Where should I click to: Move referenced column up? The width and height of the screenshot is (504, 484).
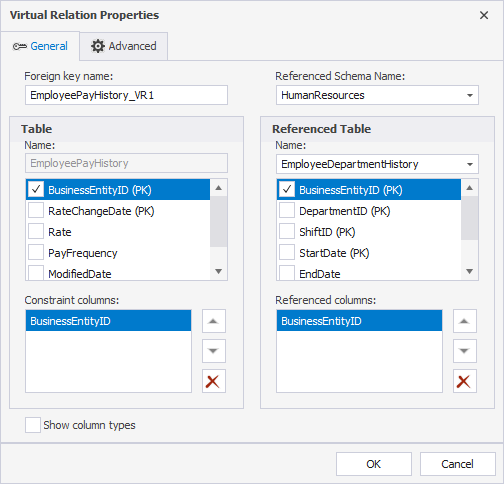[x=465, y=321]
